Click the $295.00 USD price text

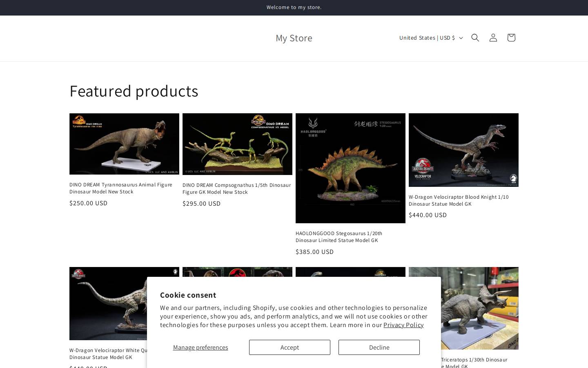tap(202, 203)
